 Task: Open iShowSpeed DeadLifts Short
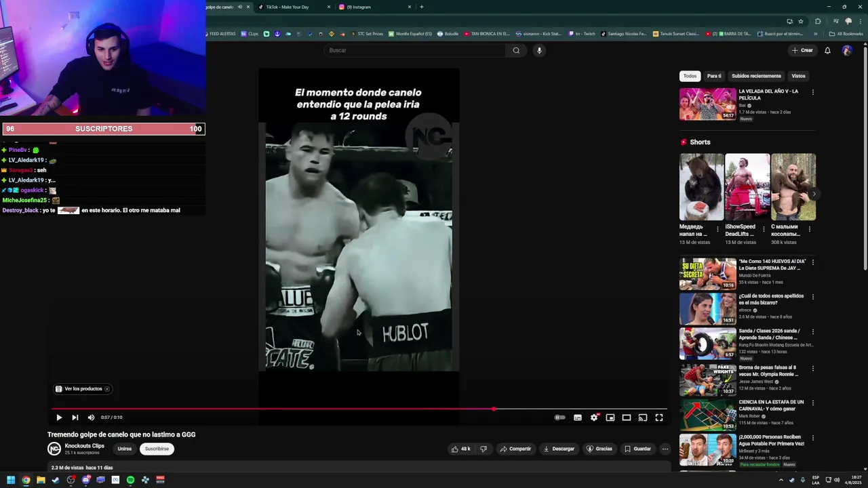(747, 187)
